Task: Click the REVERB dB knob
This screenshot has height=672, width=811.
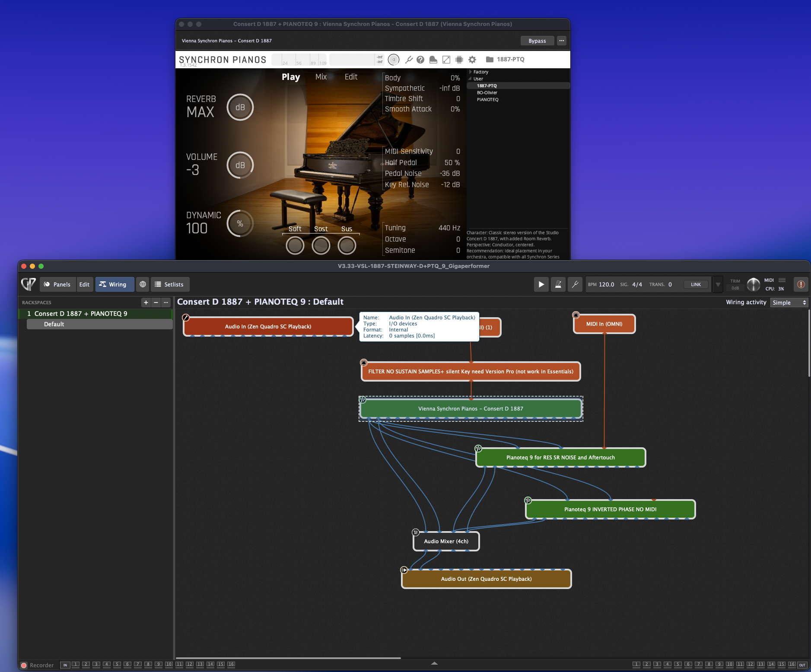Action: 240,107
